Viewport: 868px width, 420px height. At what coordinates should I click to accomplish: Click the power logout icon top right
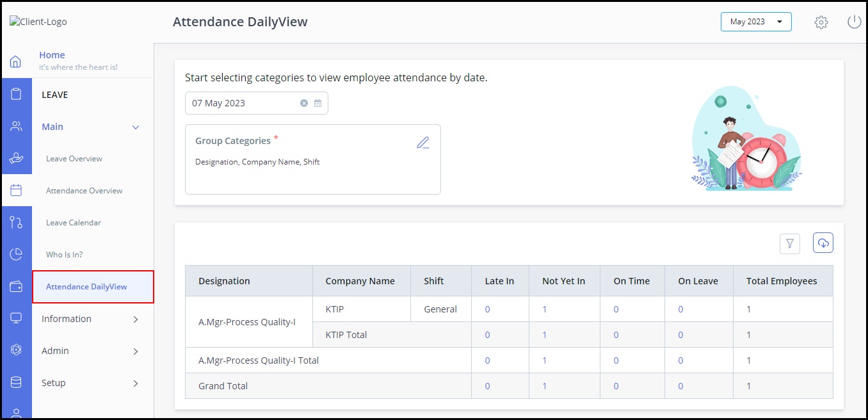(854, 21)
